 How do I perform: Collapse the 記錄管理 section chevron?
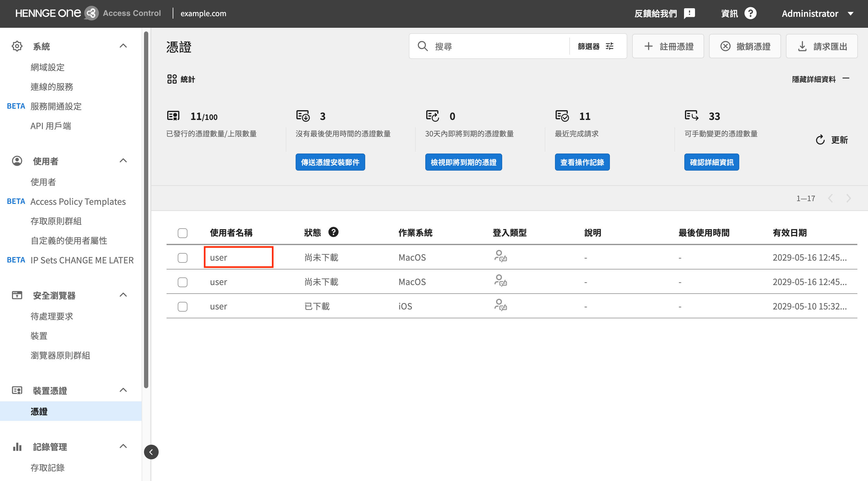click(123, 446)
